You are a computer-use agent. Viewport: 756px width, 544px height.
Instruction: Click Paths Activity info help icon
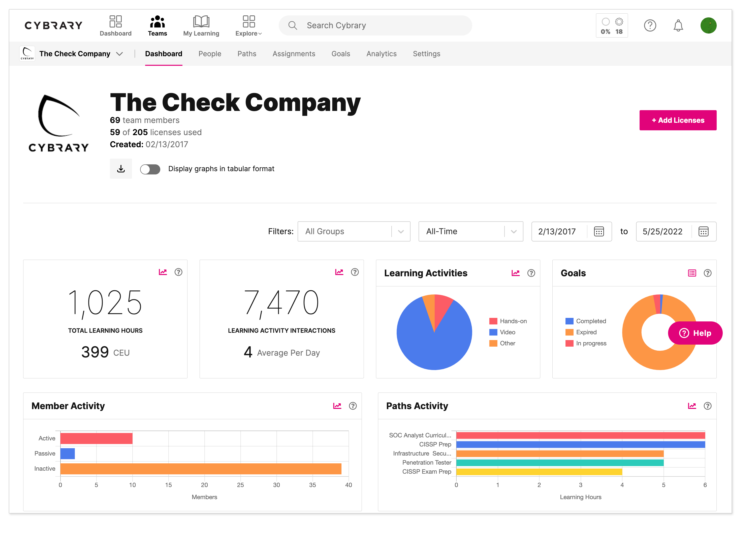707,406
